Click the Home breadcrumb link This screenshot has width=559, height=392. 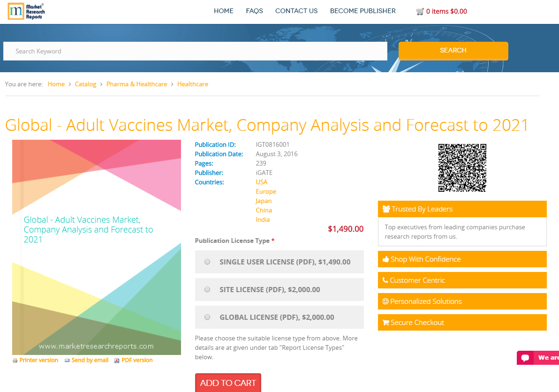[x=56, y=84]
